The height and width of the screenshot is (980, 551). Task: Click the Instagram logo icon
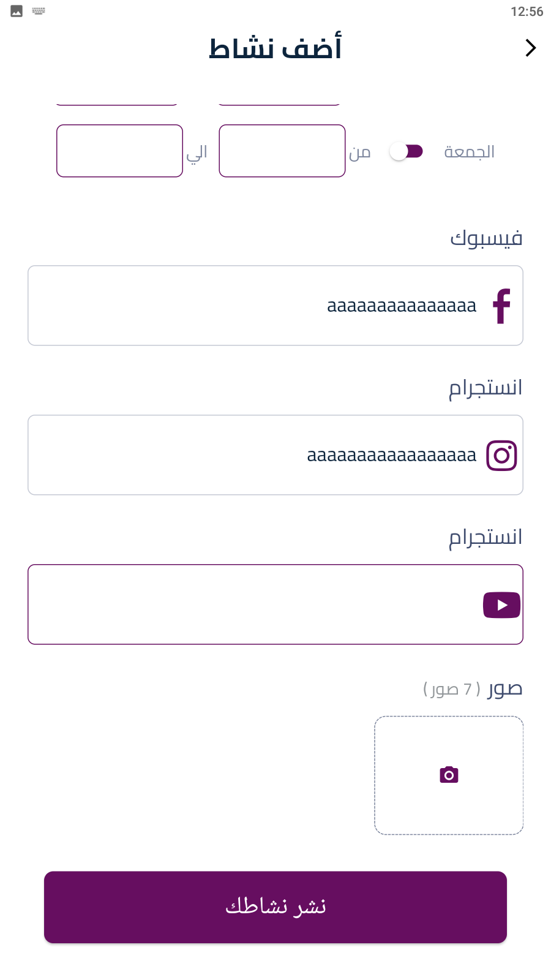tap(501, 455)
